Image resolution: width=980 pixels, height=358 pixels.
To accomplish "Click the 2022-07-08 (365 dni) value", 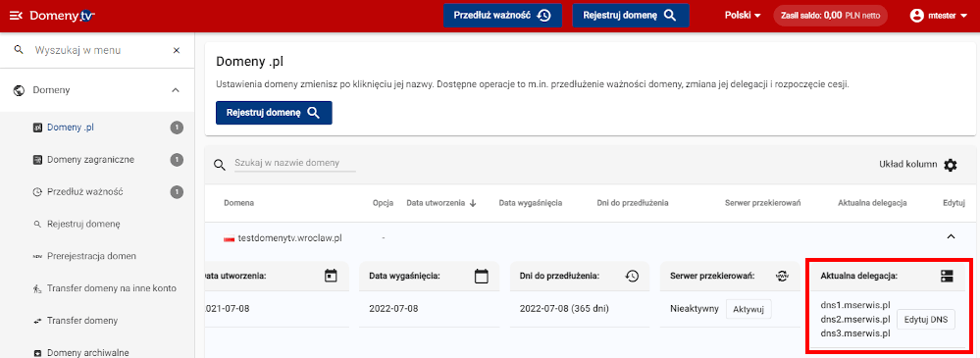I will pos(564,309).
